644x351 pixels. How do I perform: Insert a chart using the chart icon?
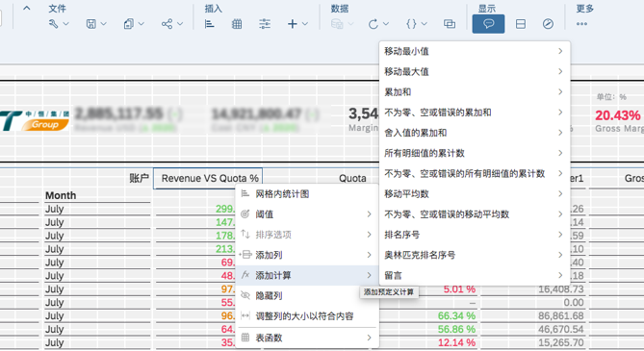click(x=209, y=24)
